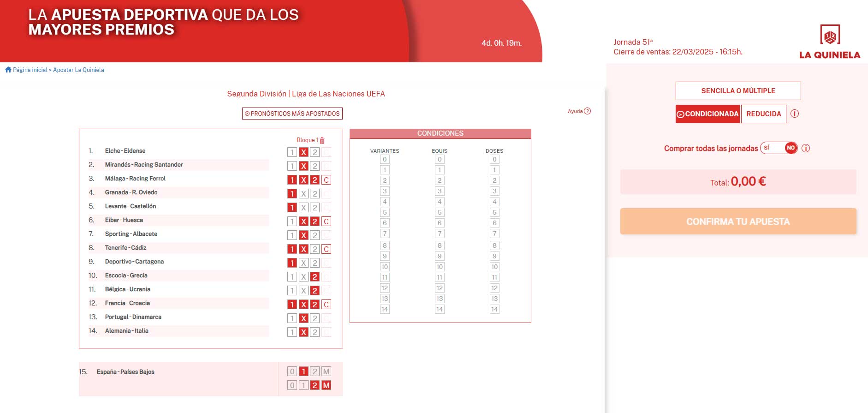
Task: Select M in España goals row
Action: tap(326, 371)
